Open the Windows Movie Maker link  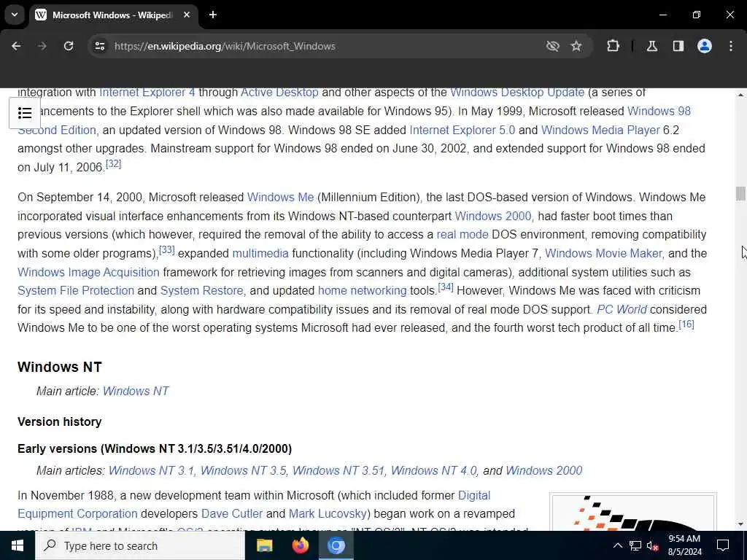pos(603,253)
